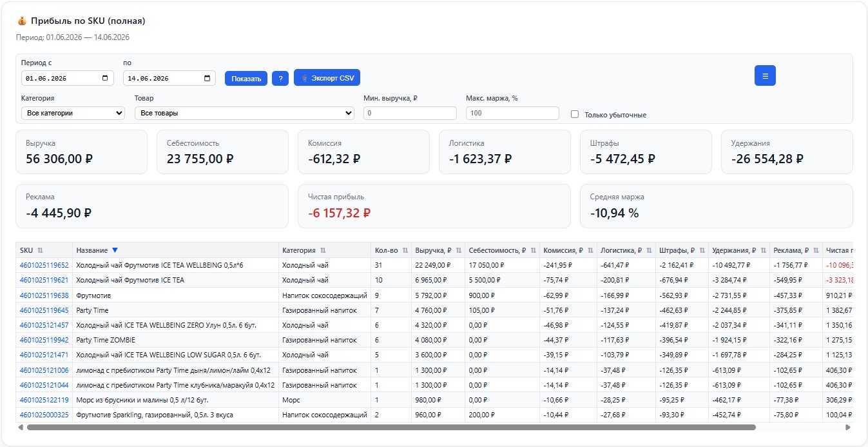
Task: Open calendar picker in start date field
Action: point(105,78)
